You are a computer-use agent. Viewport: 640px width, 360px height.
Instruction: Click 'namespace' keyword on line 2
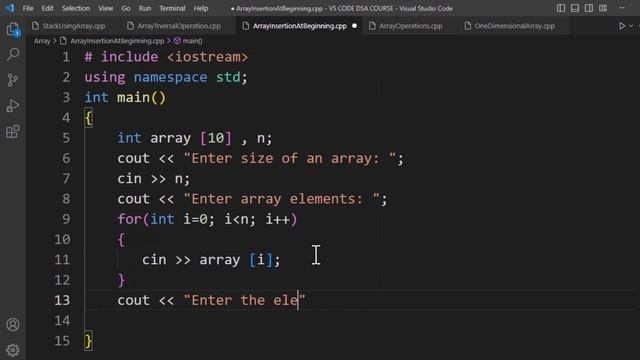pyautogui.click(x=170, y=78)
